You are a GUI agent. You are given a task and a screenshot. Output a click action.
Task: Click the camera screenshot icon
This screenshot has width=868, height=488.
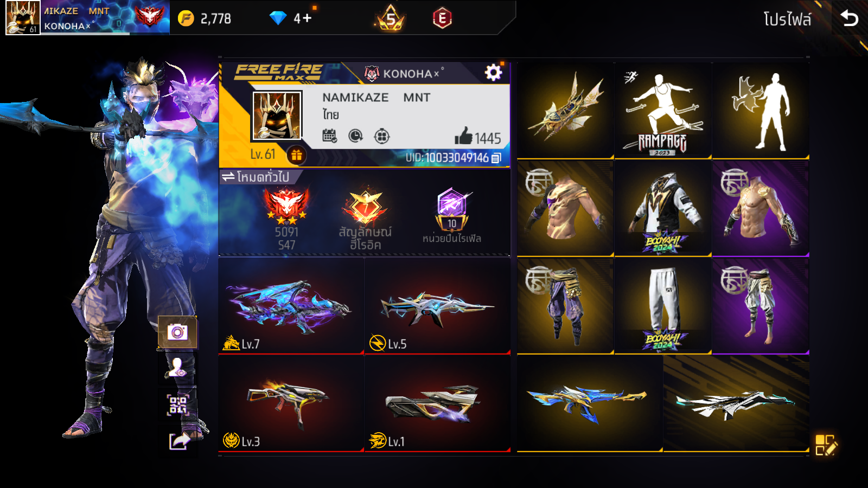coord(177,332)
